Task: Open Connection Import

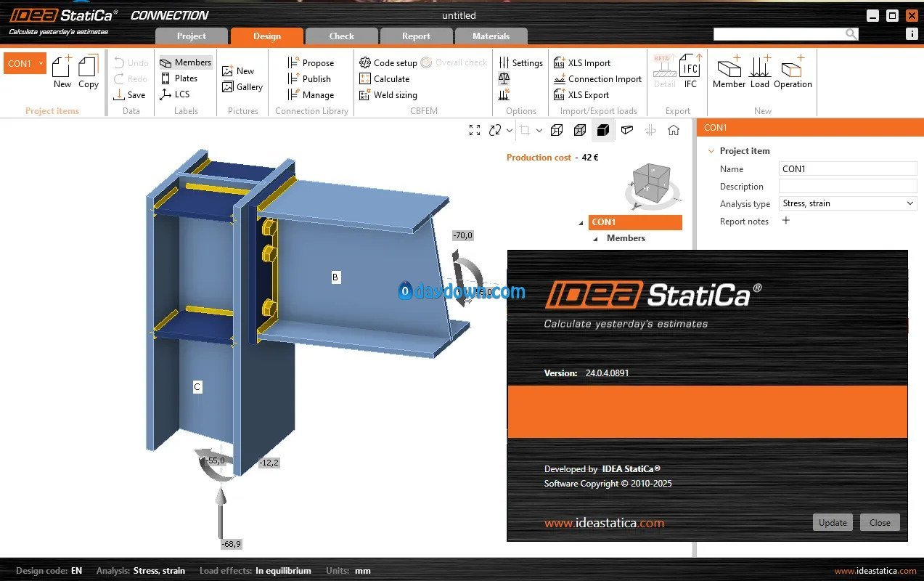Action: (x=597, y=79)
